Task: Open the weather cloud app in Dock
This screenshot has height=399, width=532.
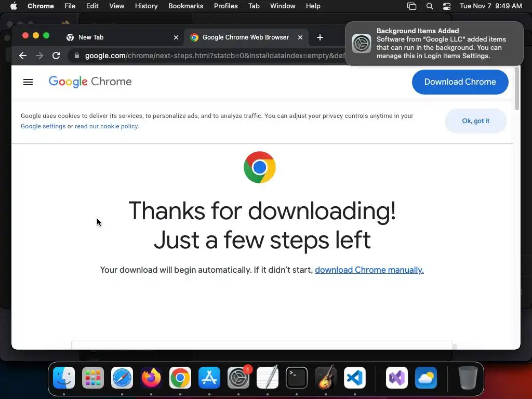Action: (426, 378)
